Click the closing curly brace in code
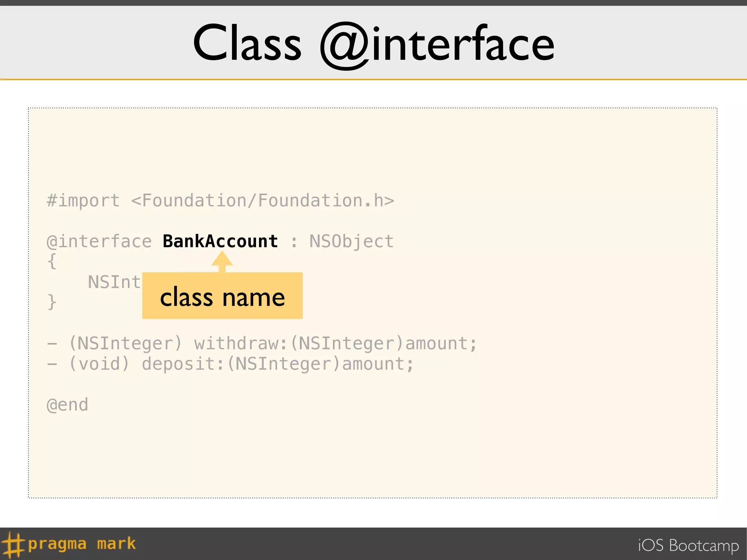Screen dimensions: 747x560 tap(52, 303)
